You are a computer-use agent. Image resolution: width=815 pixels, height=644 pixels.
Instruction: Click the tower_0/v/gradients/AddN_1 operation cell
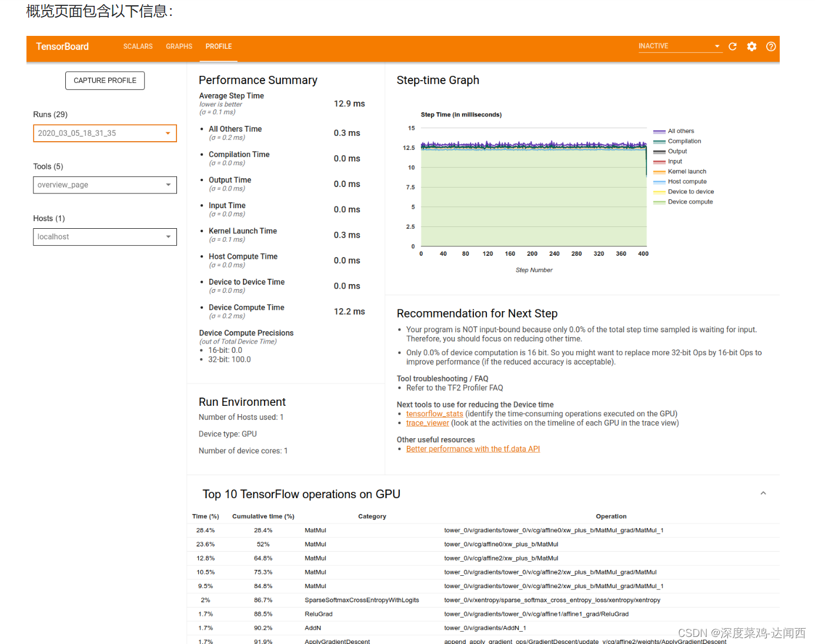click(485, 628)
